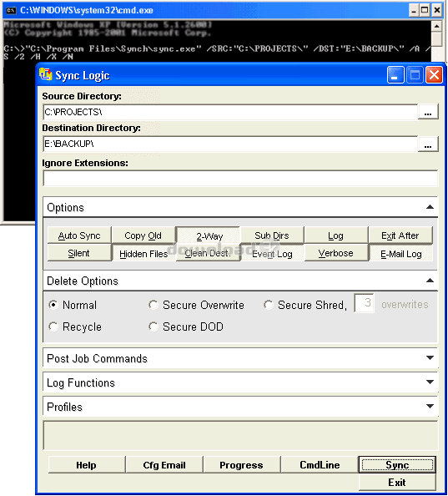448x496 pixels.
Task: Click the Destination Directory path field
Action: (230, 144)
